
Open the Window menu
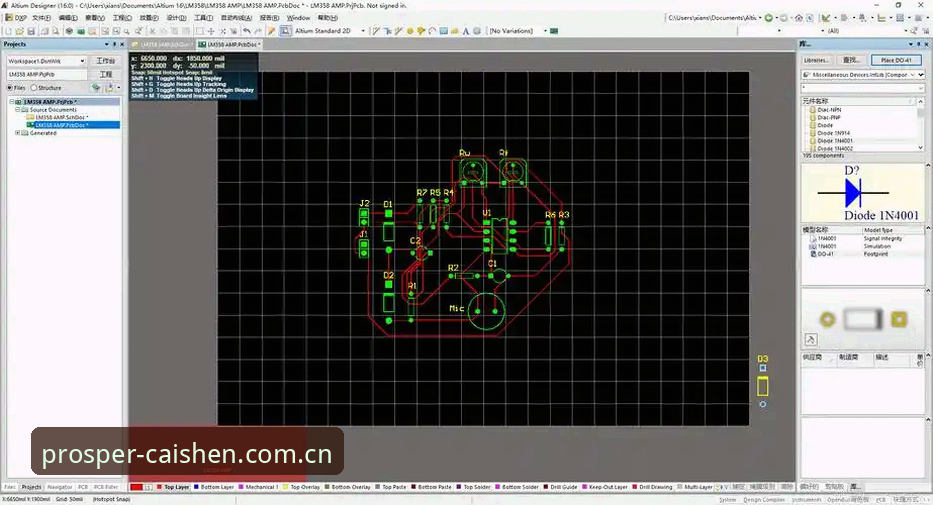[x=299, y=18]
